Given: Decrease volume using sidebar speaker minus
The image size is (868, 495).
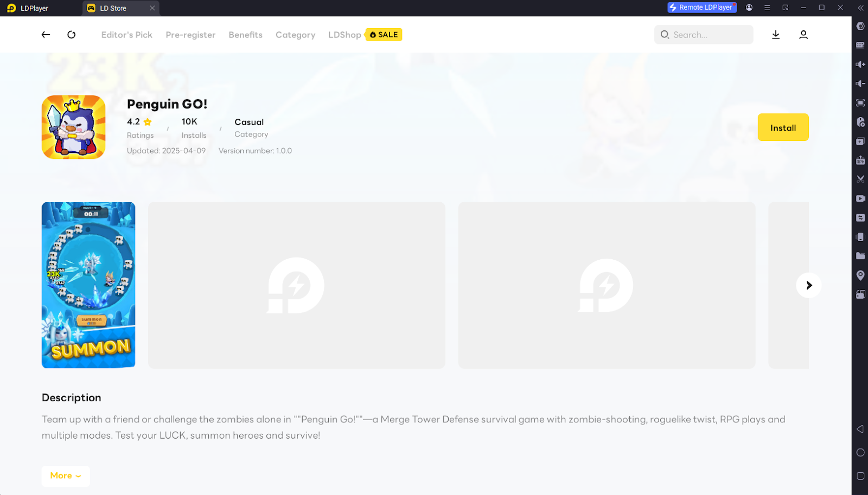Looking at the screenshot, I should point(860,83).
